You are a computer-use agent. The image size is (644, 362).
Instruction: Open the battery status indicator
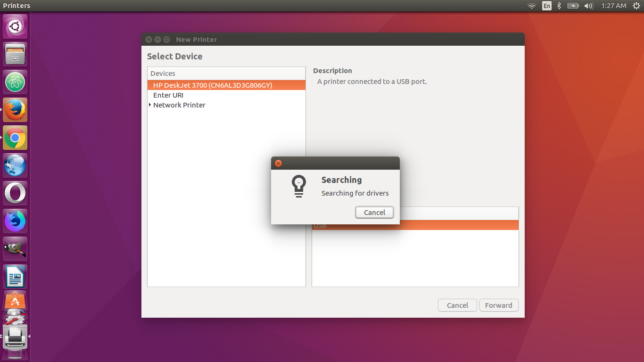(573, 6)
